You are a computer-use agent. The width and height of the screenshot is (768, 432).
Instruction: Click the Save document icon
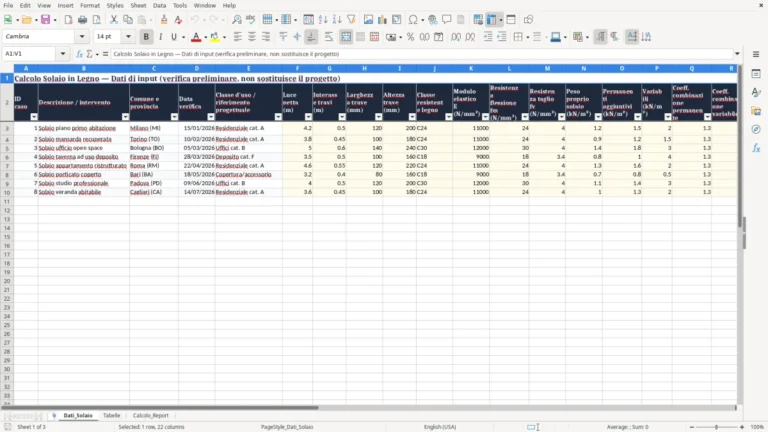[x=46, y=20]
